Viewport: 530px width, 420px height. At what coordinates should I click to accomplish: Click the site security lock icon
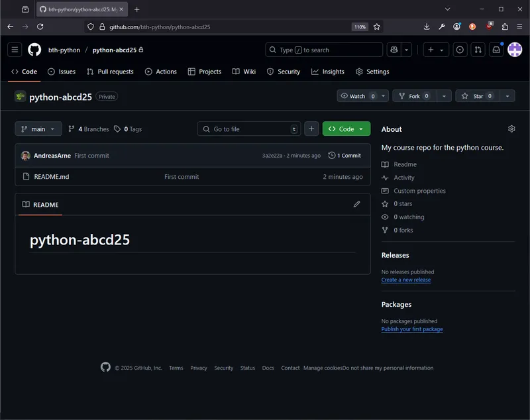[102, 26]
